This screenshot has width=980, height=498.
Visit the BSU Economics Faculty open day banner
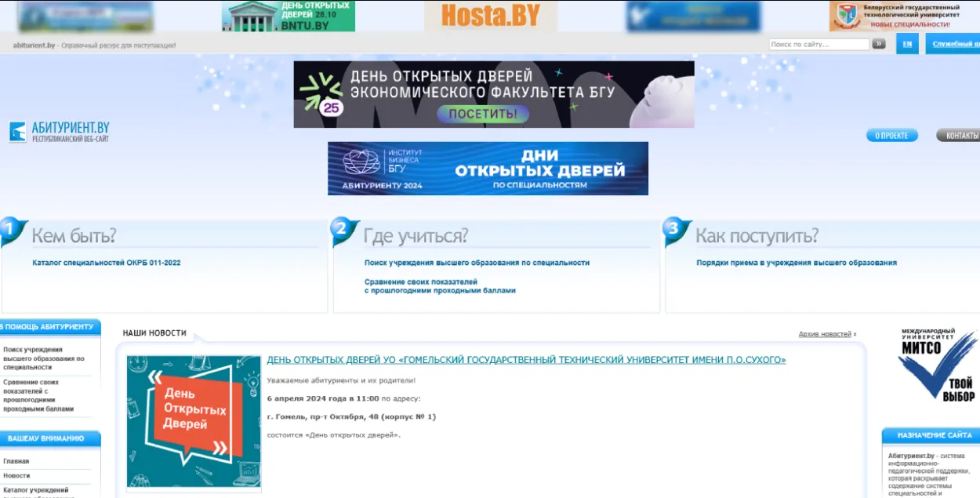pos(494,94)
